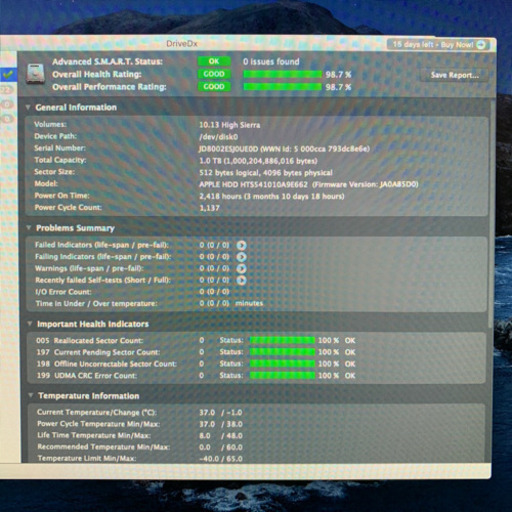
Task: Click the green OK S.M.A.R.T. status badge
Action: 214,61
